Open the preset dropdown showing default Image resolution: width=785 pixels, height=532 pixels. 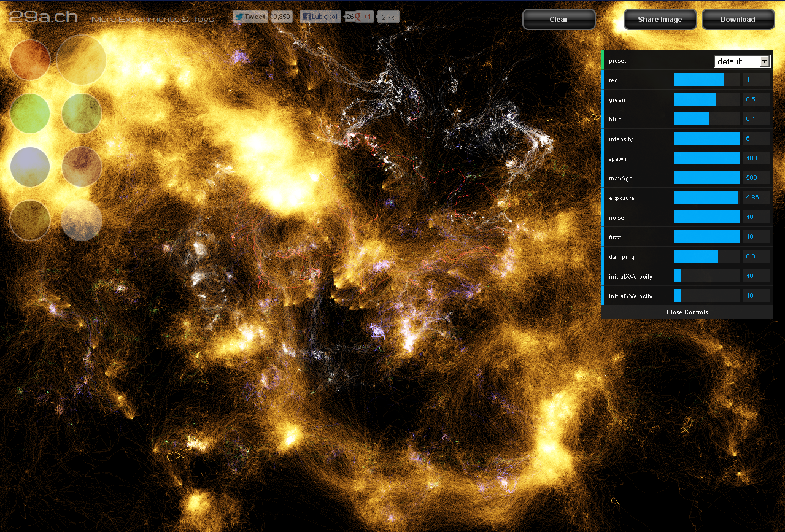[742, 61]
